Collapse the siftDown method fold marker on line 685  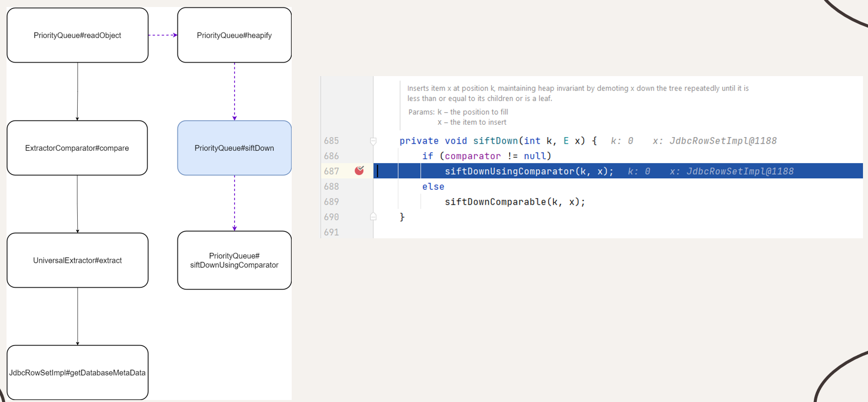[373, 141]
